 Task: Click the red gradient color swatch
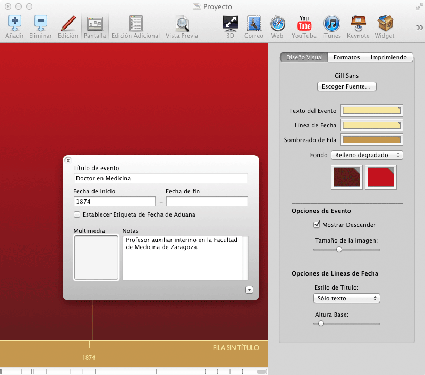click(381, 177)
